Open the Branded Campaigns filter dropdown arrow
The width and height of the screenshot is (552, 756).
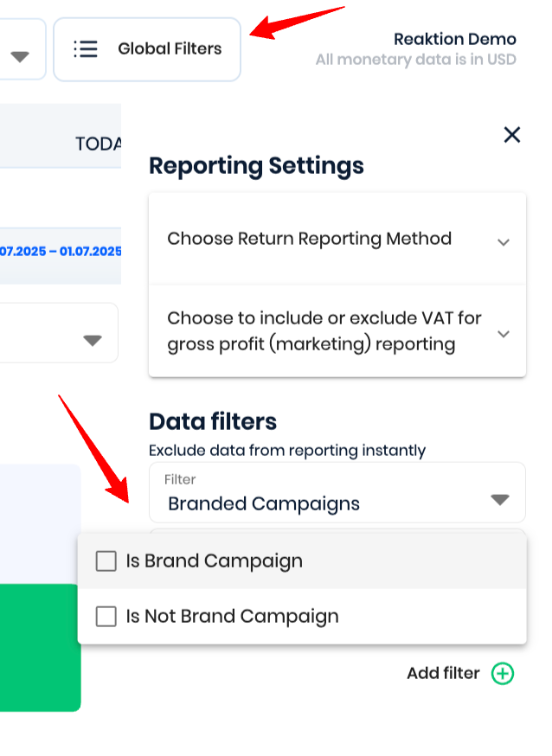pos(500,499)
